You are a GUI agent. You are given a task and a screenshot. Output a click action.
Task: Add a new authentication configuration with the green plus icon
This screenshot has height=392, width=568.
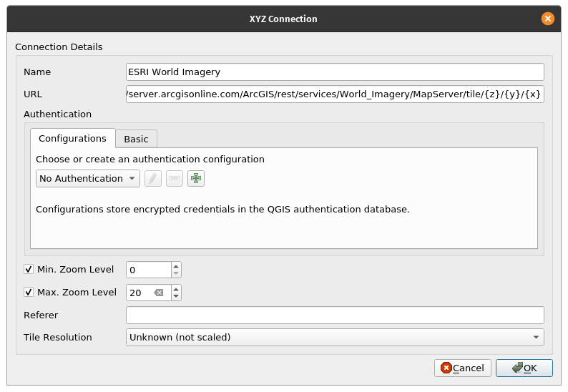point(196,179)
